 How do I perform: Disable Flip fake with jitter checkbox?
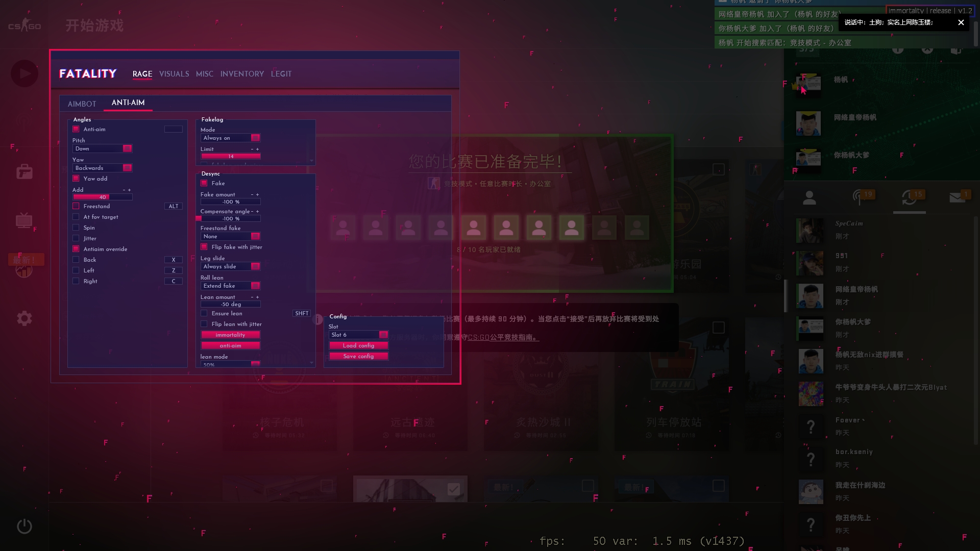click(x=204, y=247)
